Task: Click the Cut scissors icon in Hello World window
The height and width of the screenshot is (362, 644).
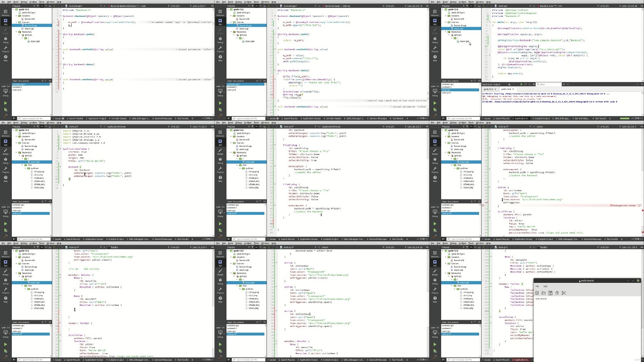Action: 563,293
